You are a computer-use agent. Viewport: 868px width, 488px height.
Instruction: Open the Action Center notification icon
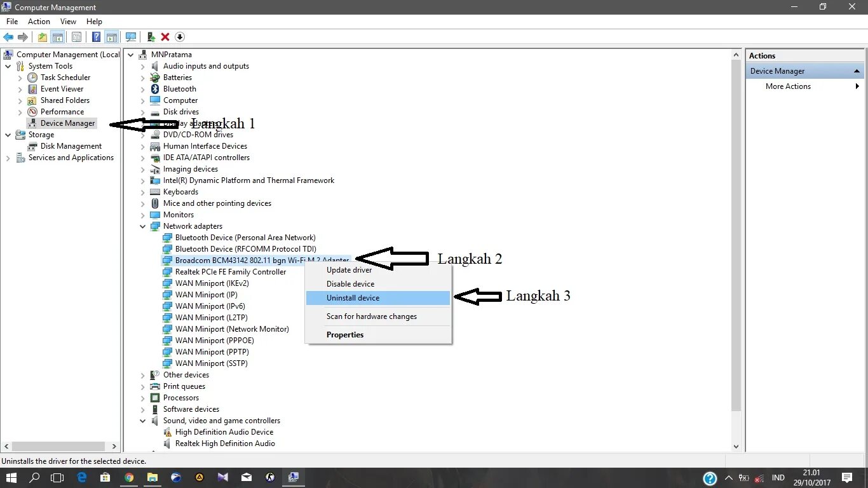847,477
